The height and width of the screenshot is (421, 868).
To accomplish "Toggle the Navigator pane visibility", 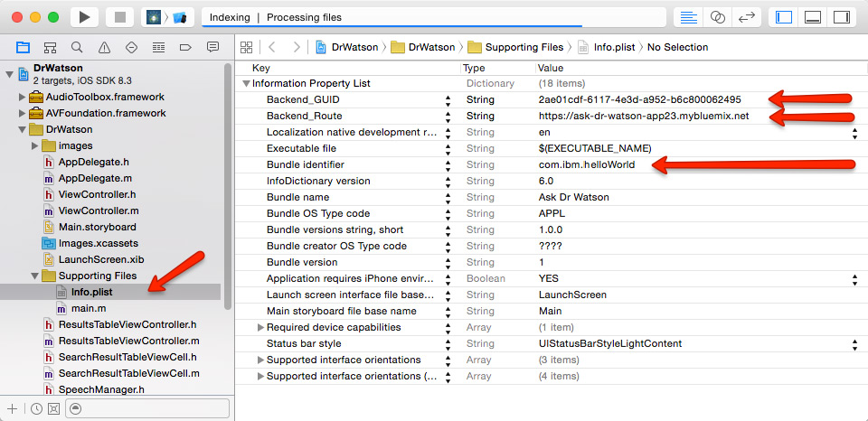I will coord(783,17).
